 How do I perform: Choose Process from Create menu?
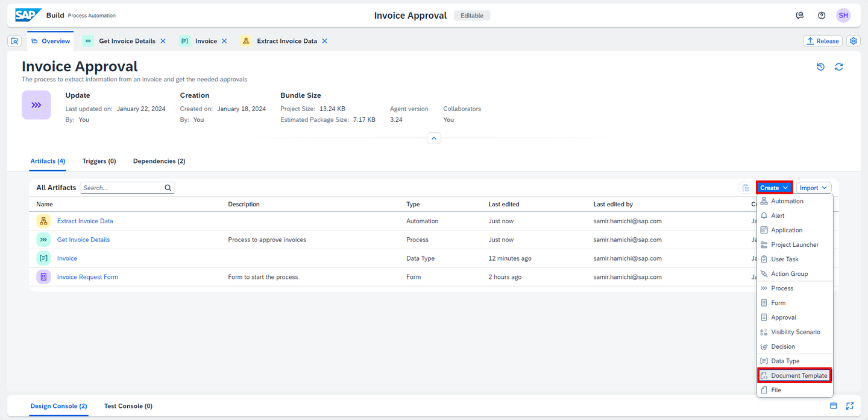(x=794, y=288)
